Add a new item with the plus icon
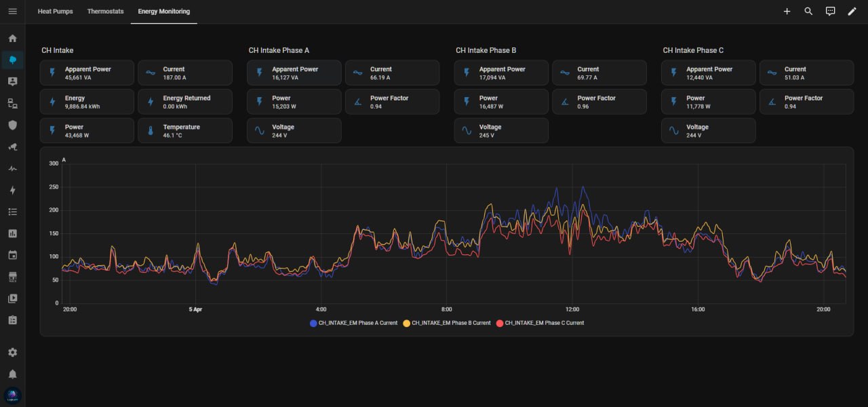The width and height of the screenshot is (868, 407). 787,11
